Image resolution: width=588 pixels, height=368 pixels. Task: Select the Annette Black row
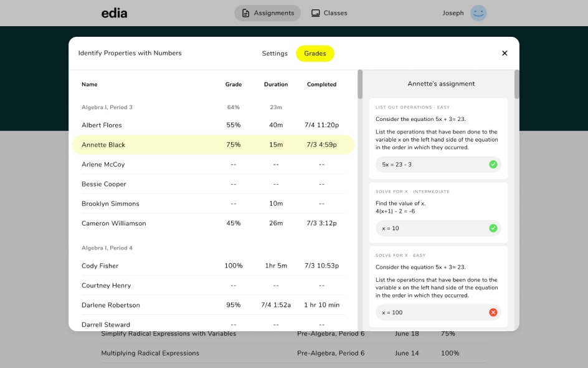tap(213, 145)
